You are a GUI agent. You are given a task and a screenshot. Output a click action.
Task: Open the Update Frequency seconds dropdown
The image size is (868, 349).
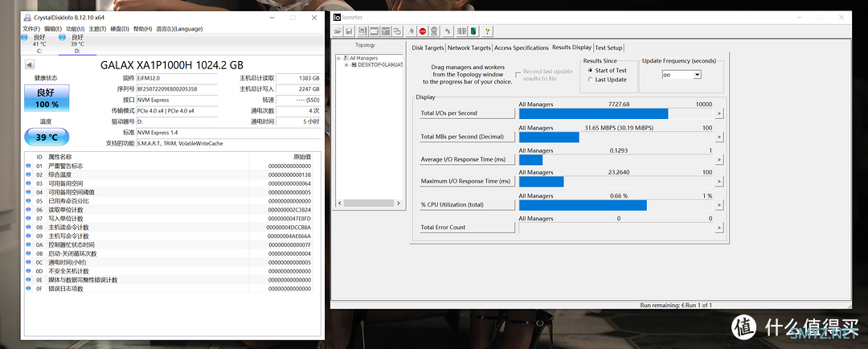click(698, 75)
